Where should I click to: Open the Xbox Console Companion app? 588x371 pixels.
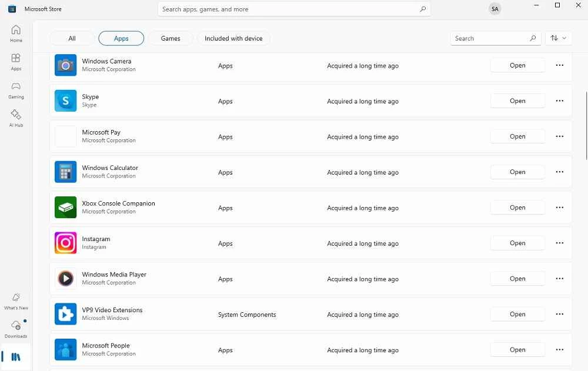pos(517,208)
